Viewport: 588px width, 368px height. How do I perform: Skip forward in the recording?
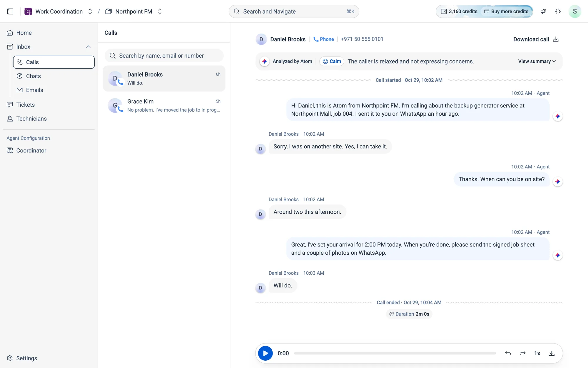click(522, 353)
